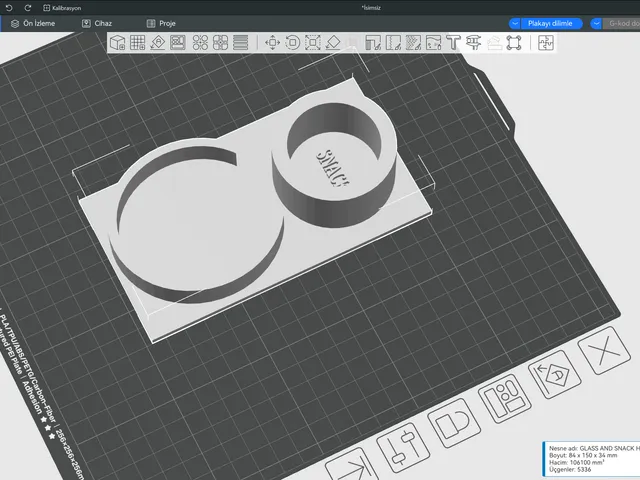Expand the dropdown beside Plakayı dilimle
The width and height of the screenshot is (640, 480).
[515, 23]
